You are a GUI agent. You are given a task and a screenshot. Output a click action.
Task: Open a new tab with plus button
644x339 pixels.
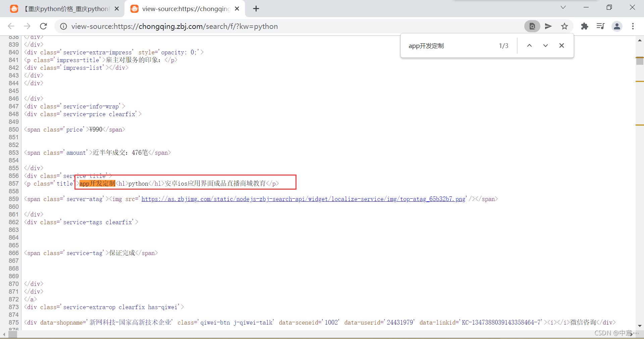point(256,9)
